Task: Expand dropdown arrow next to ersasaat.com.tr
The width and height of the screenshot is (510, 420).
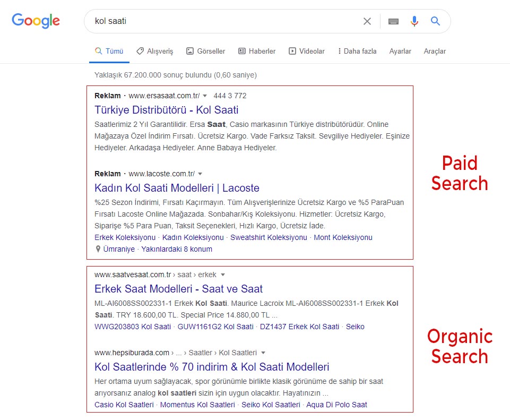Action: coord(205,96)
